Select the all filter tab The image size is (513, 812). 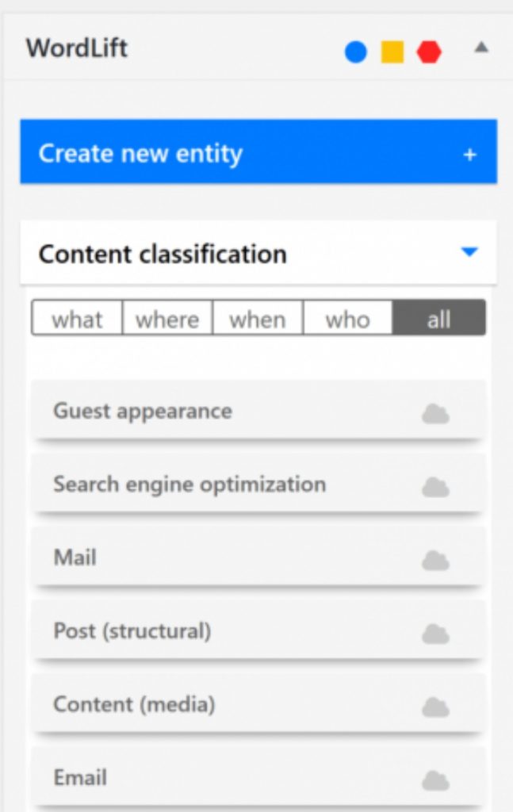click(439, 318)
